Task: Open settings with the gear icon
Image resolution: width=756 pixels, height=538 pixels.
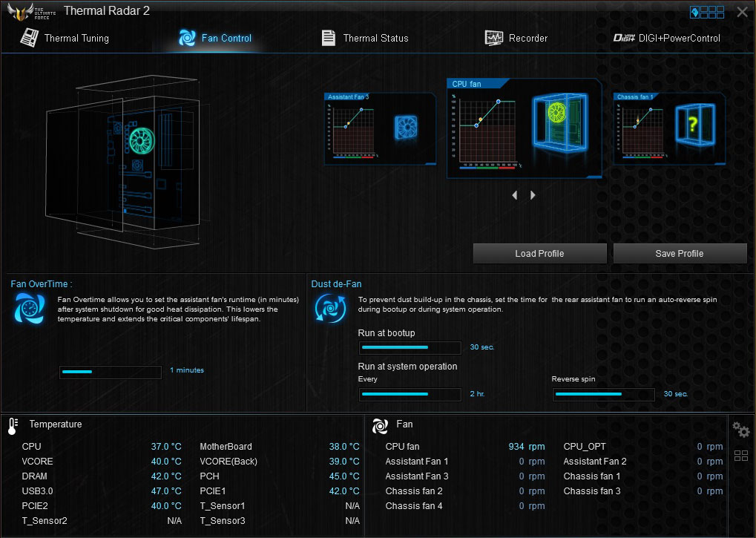Action: click(740, 429)
